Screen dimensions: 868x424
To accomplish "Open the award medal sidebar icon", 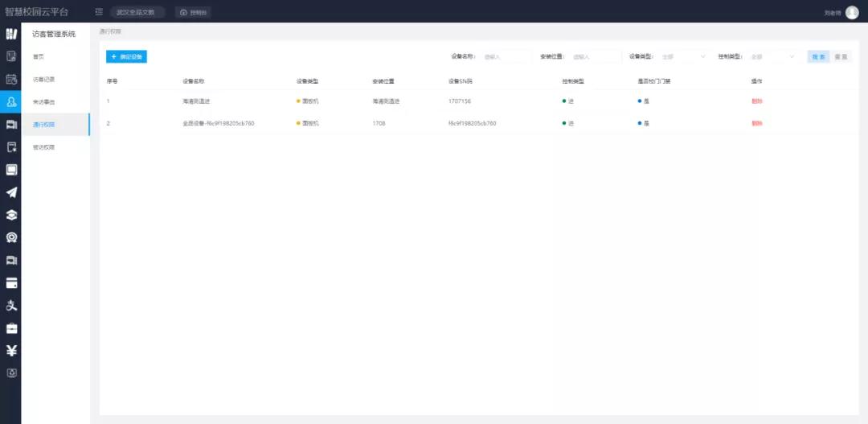I will tap(11, 238).
